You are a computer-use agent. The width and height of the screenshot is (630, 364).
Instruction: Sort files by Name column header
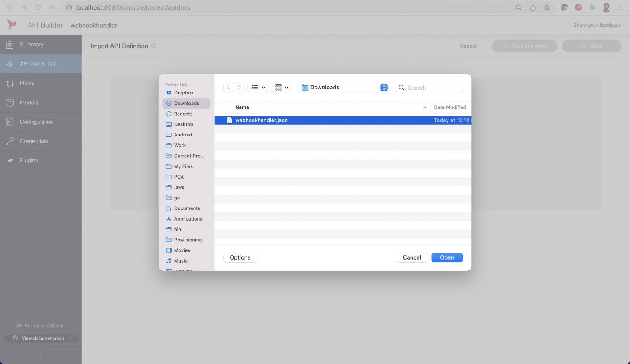tap(242, 107)
